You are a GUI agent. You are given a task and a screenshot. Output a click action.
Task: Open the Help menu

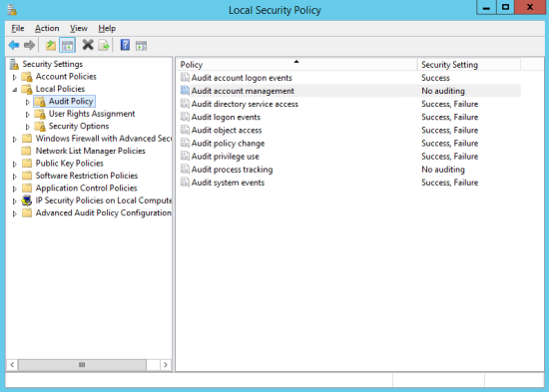(x=107, y=28)
